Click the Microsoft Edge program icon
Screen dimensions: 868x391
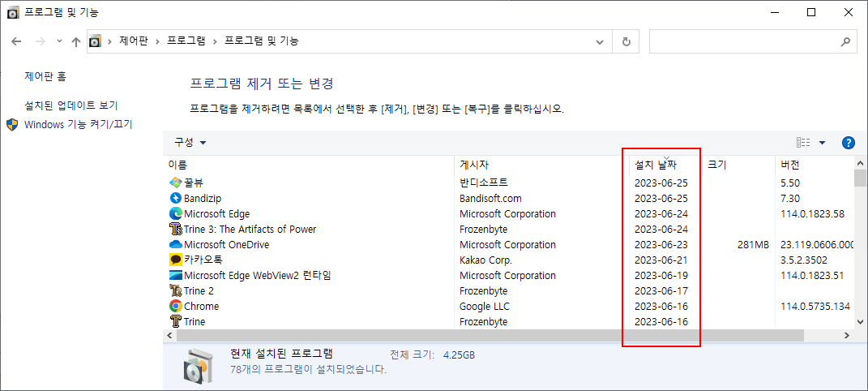[x=176, y=214]
